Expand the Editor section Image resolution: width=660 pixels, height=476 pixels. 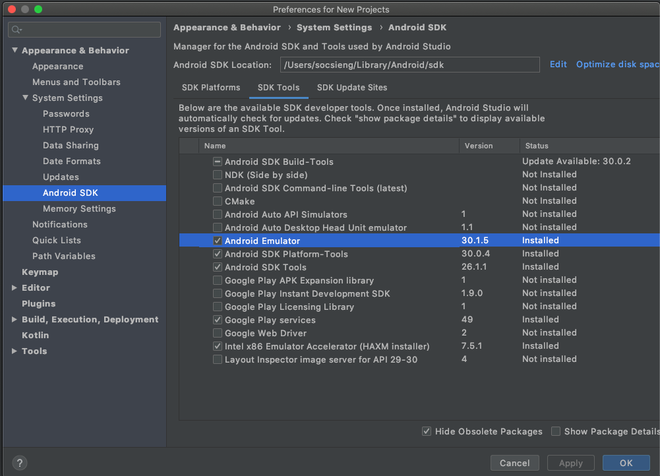coord(15,288)
